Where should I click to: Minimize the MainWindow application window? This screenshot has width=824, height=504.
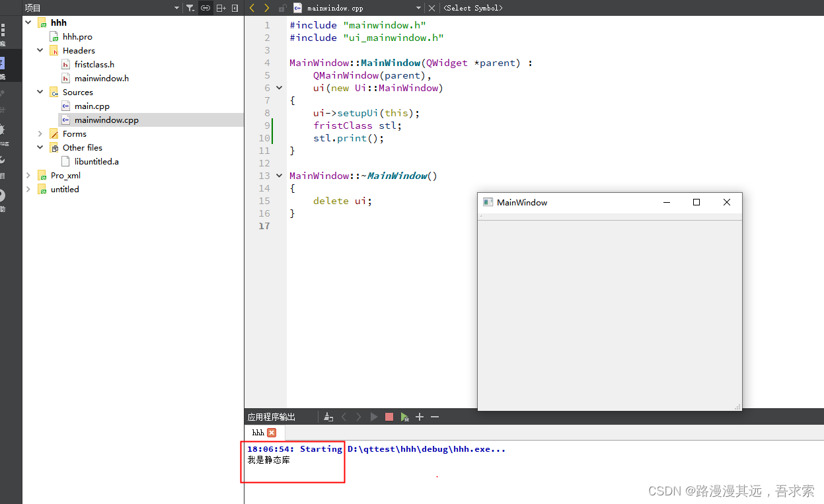tap(667, 202)
